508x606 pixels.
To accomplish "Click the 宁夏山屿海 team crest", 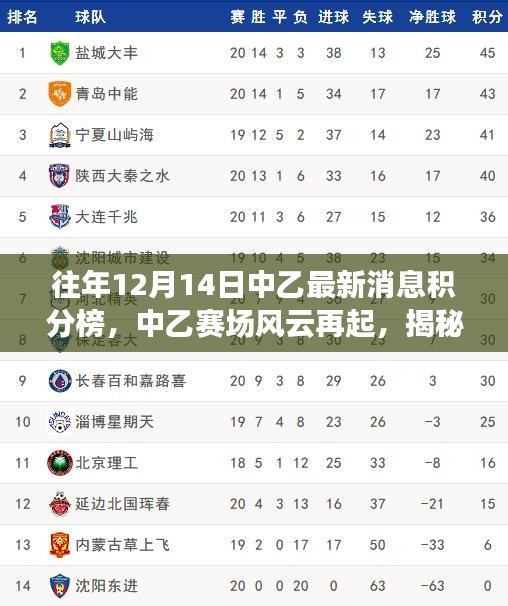I will coord(60,135).
